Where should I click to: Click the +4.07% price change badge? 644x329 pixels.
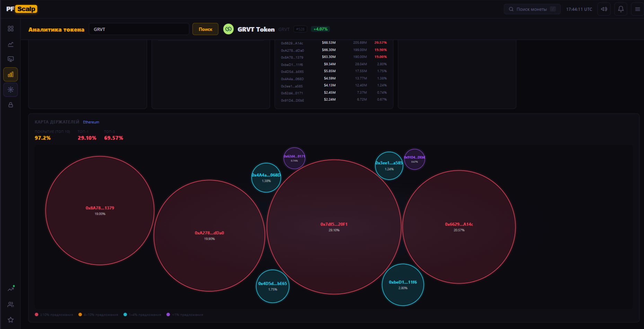click(x=320, y=29)
